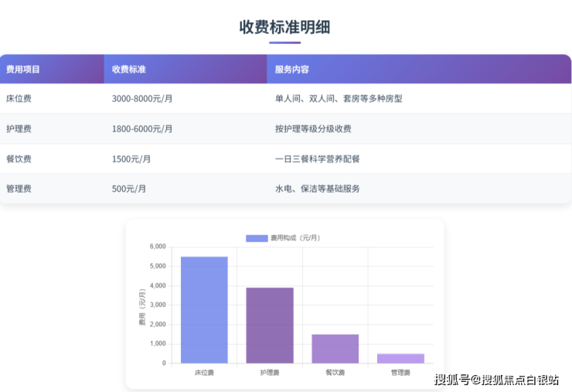Click the 3000-8000元/月 price cell
572x392 pixels.
tap(142, 99)
